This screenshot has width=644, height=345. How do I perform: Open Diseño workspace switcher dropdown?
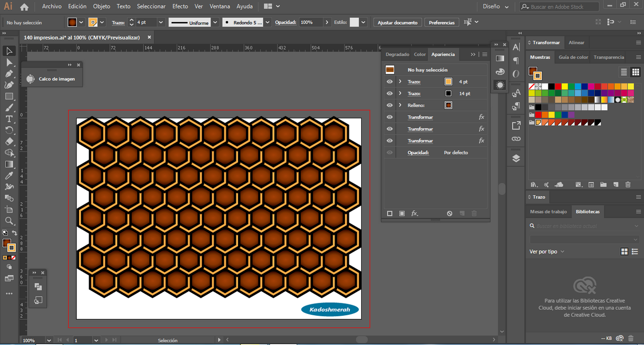pos(495,7)
